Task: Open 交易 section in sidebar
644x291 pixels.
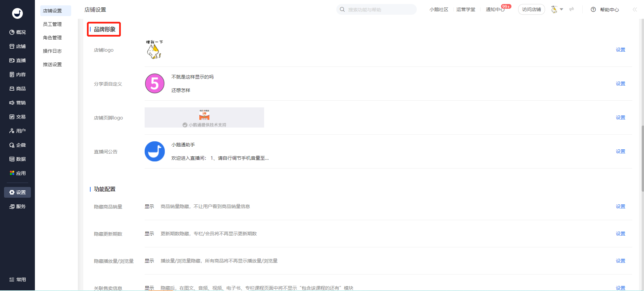Action: 17,117
